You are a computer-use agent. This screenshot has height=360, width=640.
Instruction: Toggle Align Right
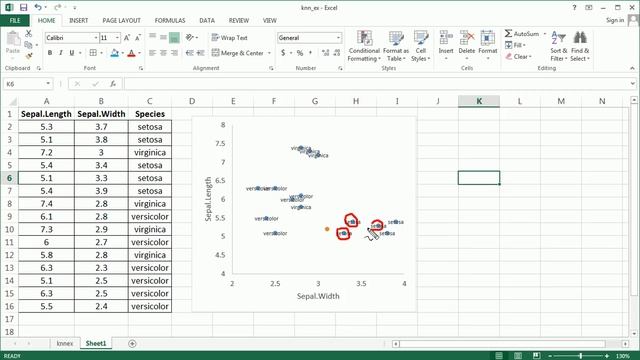174,53
